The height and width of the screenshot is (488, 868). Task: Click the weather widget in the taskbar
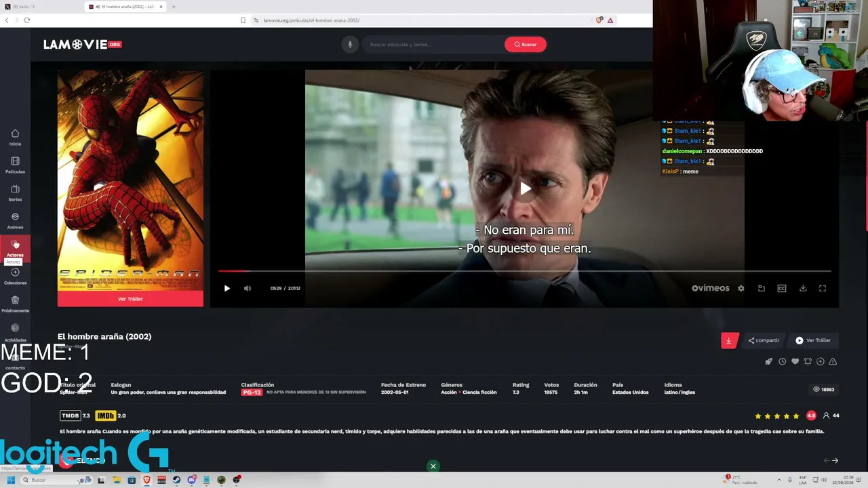[x=741, y=480]
